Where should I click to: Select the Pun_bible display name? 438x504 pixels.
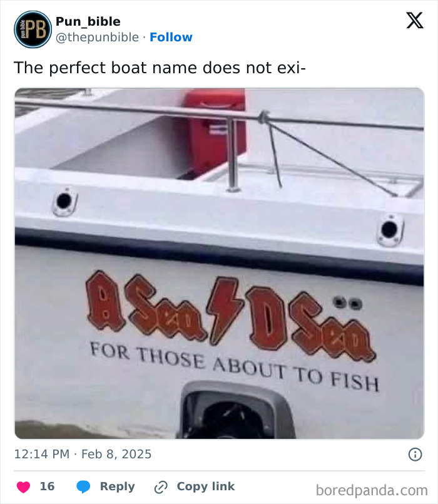[x=89, y=21]
